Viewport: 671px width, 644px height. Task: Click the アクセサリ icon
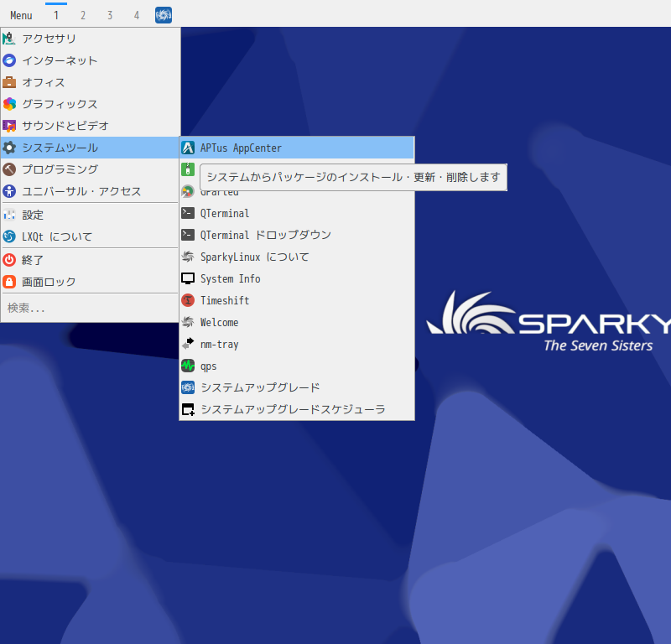point(9,39)
